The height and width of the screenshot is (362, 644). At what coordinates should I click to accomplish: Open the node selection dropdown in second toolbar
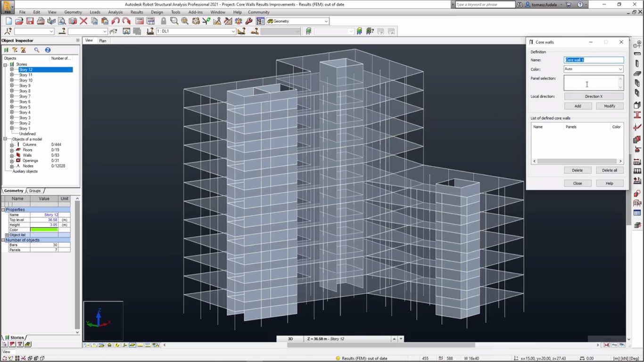(x=51, y=31)
